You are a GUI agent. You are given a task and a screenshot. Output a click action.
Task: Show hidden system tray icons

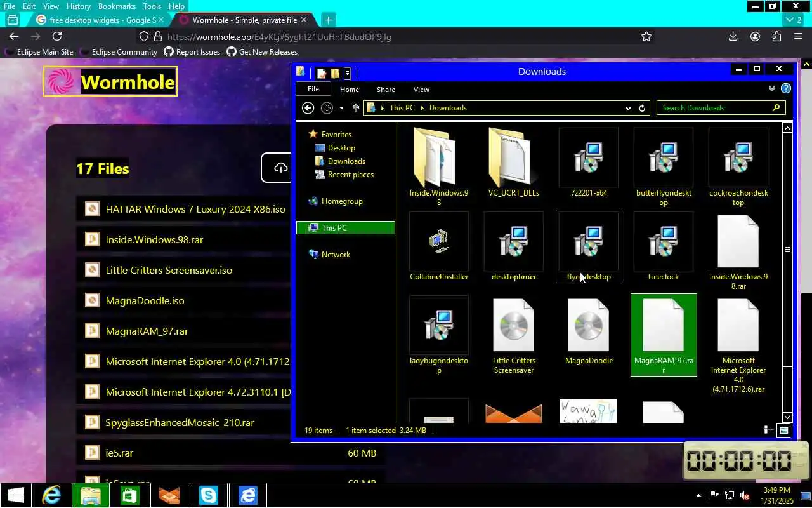point(699,495)
